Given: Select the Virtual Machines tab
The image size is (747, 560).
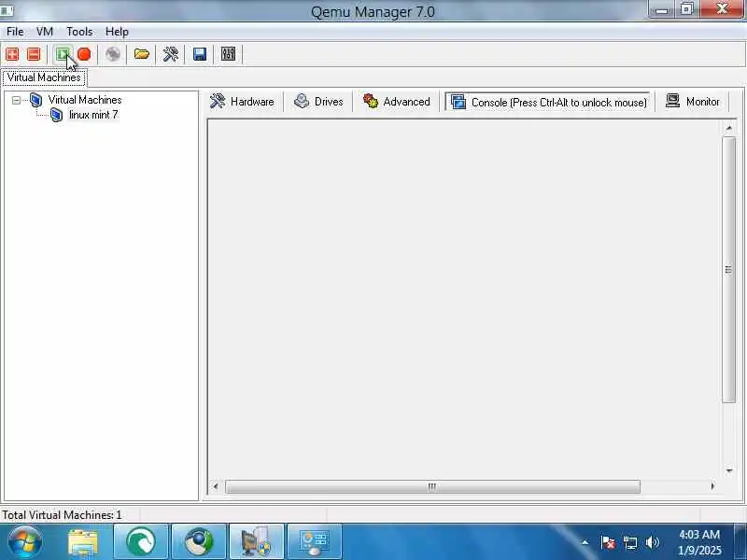Looking at the screenshot, I should [44, 77].
